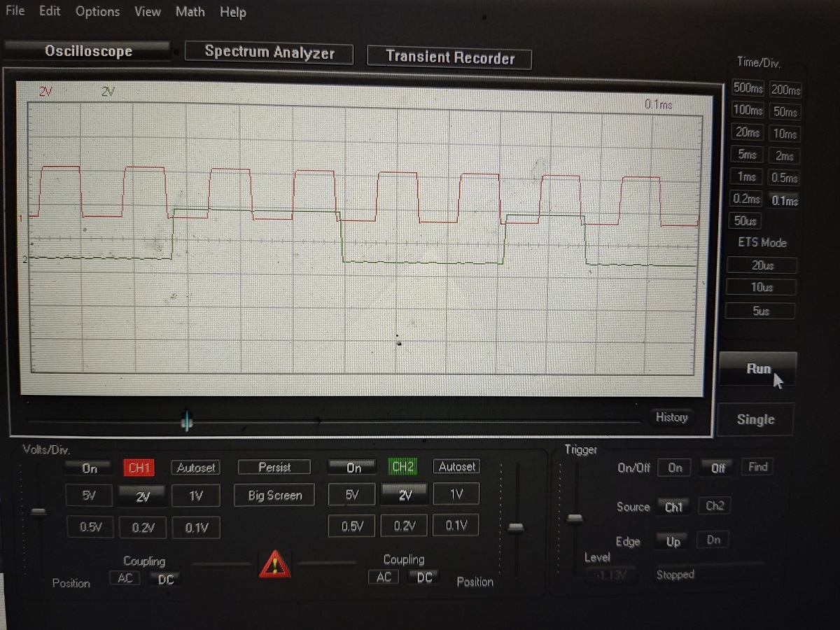Turn CH2 On
Screen dimensions: 840x630
pyautogui.click(x=353, y=468)
